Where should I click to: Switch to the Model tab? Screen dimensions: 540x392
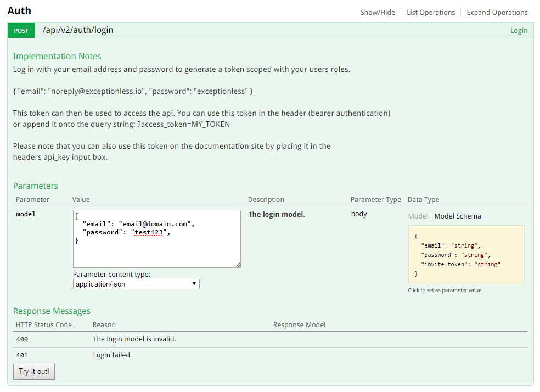[x=418, y=216]
